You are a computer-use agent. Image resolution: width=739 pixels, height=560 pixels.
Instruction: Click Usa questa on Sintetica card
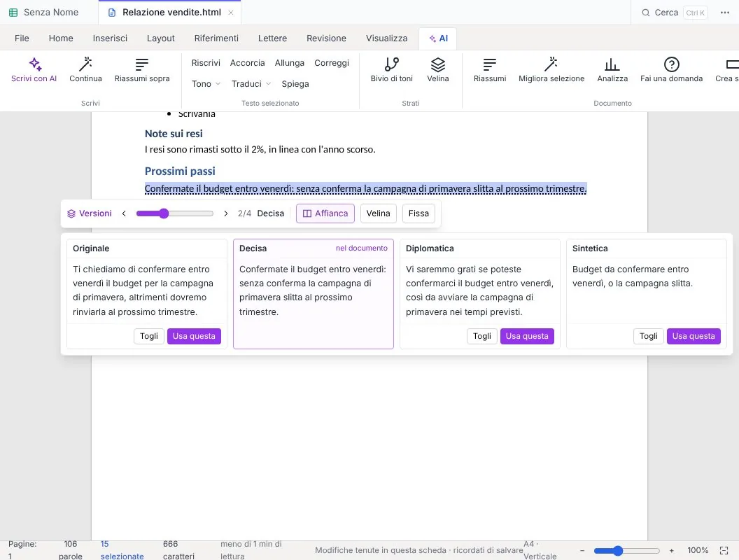tap(694, 336)
